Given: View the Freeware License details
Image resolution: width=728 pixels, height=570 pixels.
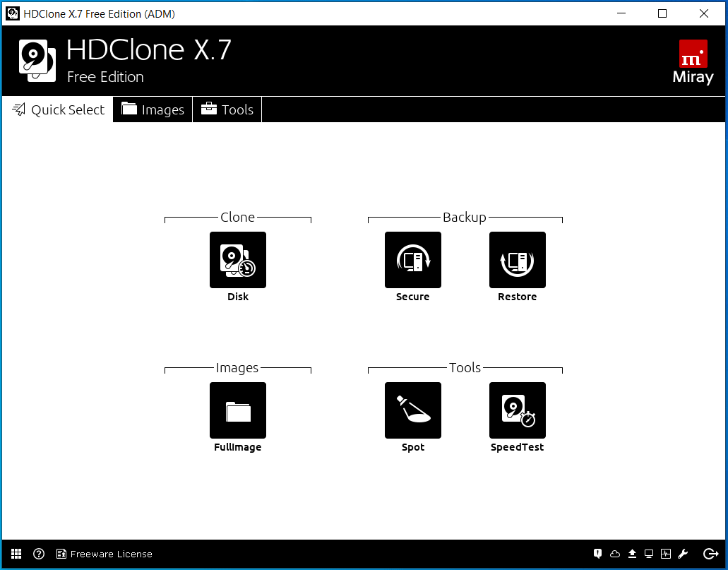Looking at the screenshot, I should pyautogui.click(x=105, y=554).
